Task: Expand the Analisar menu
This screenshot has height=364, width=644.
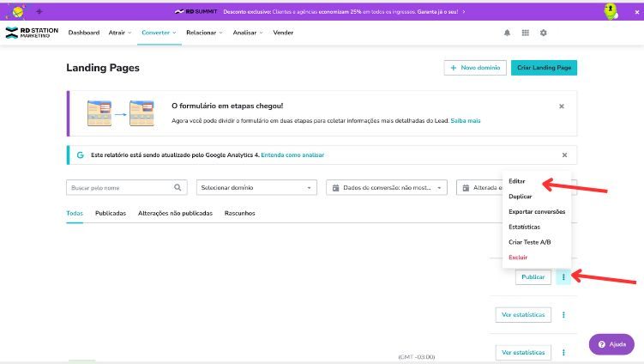Action: [248, 33]
